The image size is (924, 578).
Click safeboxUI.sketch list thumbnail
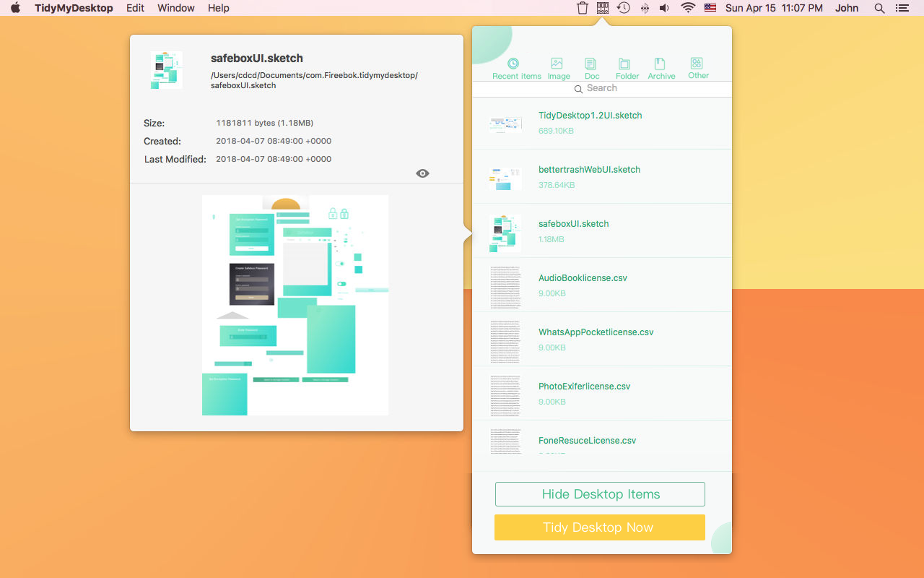click(x=505, y=233)
